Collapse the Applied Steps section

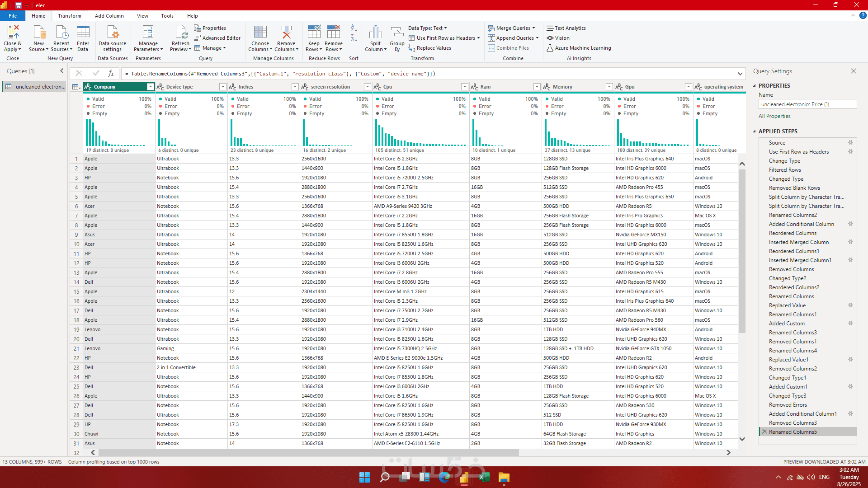point(754,131)
